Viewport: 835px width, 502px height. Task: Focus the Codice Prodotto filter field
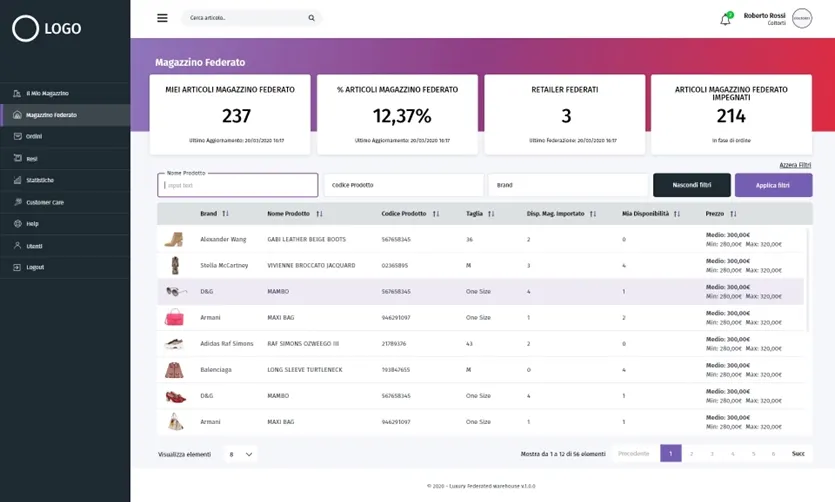coord(404,185)
